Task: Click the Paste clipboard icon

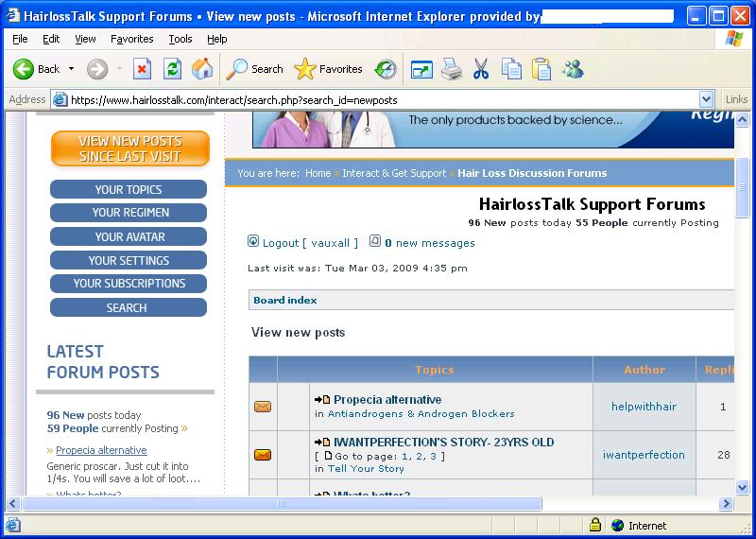Action: [541, 69]
